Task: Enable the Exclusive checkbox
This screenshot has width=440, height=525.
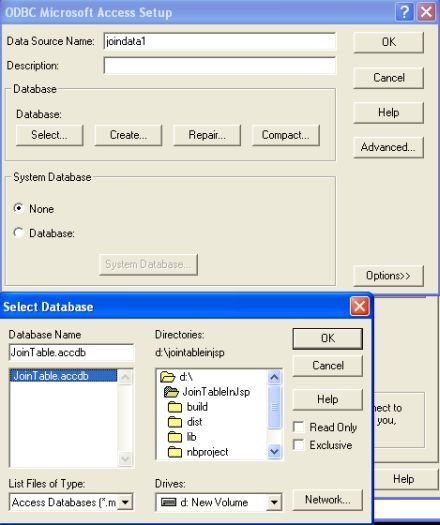Action: [x=298, y=445]
